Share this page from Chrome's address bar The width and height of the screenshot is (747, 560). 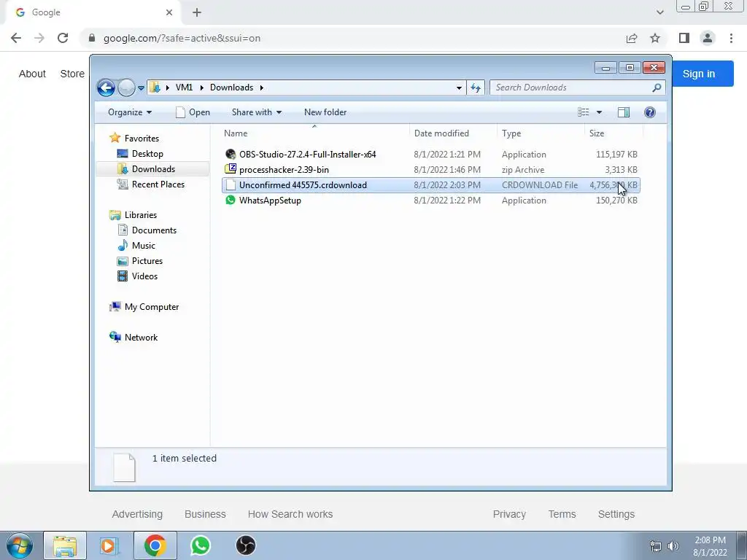pos(632,38)
